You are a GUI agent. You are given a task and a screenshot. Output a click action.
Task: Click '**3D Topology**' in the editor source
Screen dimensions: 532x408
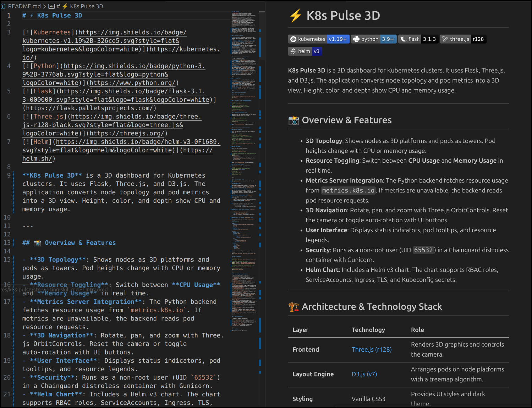(58, 260)
